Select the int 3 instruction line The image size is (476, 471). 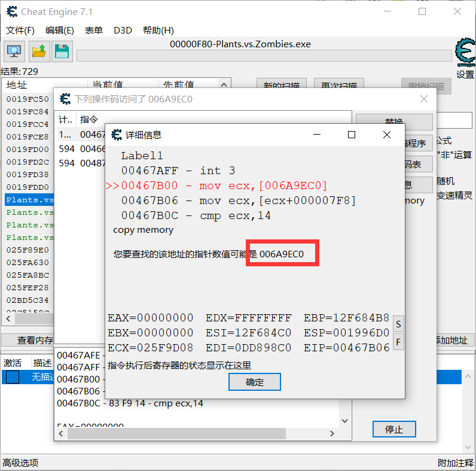(178, 171)
